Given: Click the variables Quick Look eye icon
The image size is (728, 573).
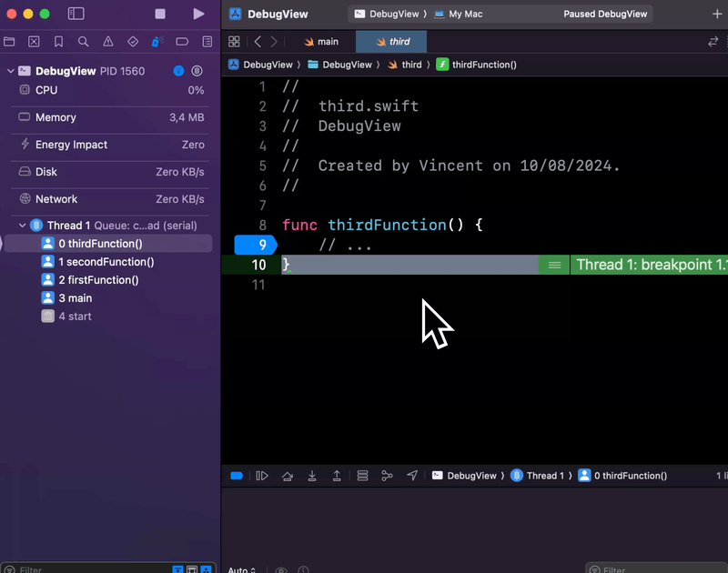Looking at the screenshot, I should pyautogui.click(x=281, y=570).
